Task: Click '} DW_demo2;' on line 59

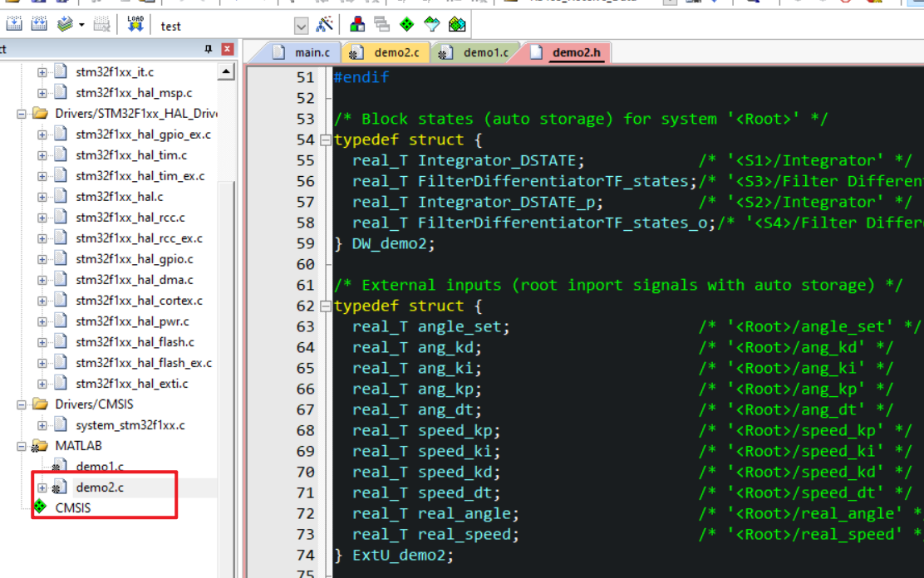Action: pos(384,244)
